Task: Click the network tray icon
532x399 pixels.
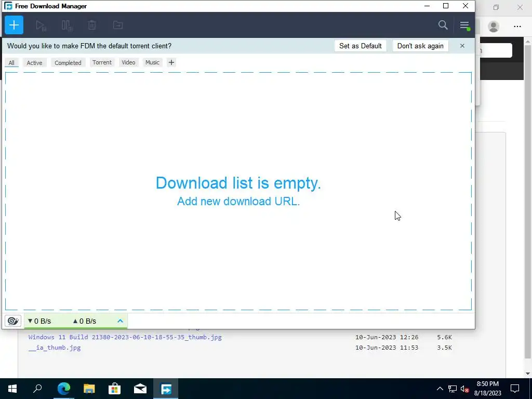Action: [453, 389]
